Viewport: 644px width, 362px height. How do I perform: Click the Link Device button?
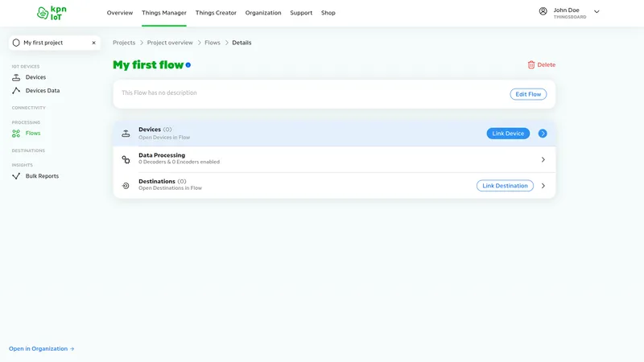pyautogui.click(x=508, y=134)
